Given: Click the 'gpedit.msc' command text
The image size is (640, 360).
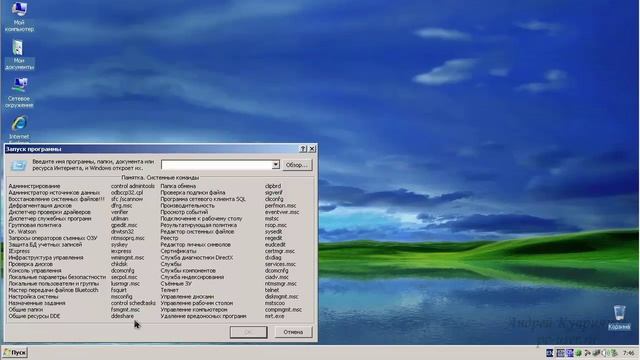Looking at the screenshot, I should [124, 225].
